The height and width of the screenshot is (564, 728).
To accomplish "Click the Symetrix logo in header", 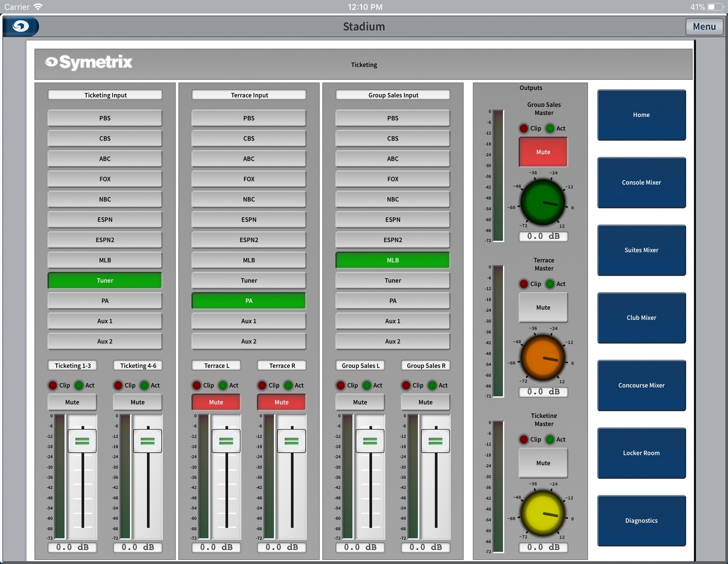I will (89, 62).
